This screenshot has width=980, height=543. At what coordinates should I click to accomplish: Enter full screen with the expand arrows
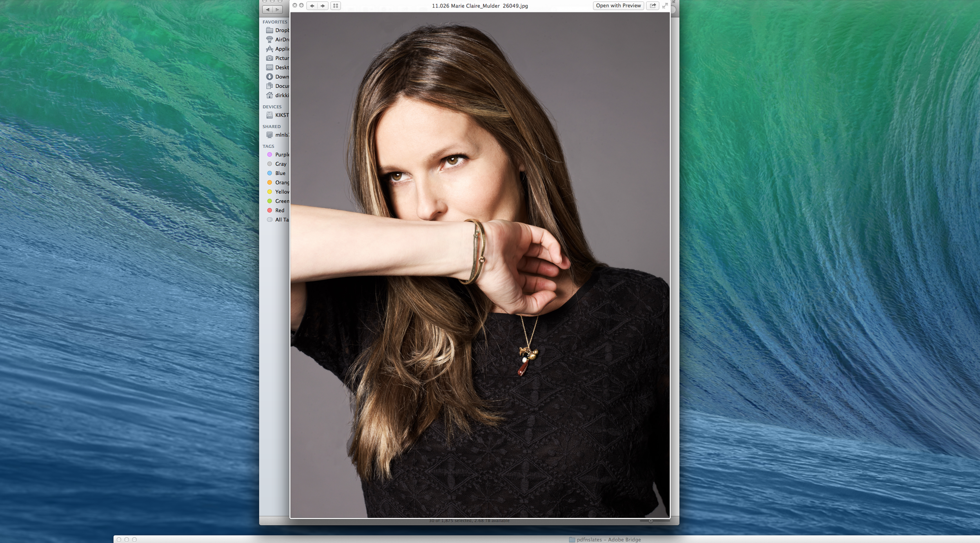coord(665,6)
